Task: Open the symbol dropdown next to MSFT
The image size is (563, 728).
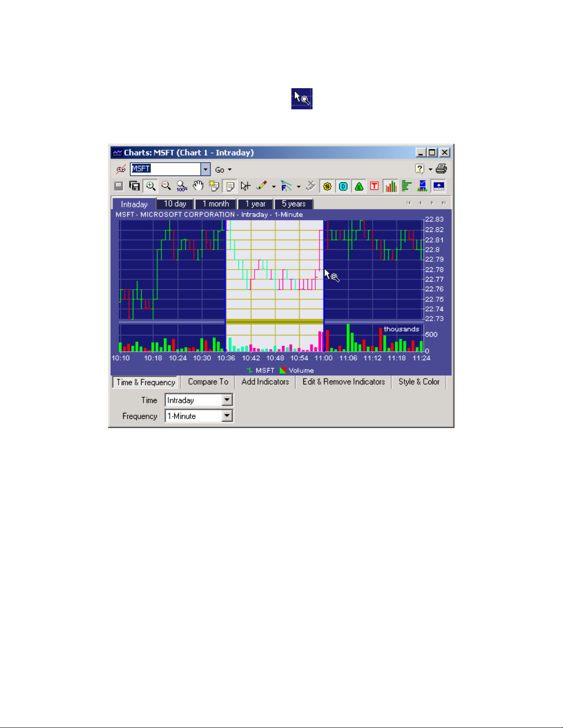Action: point(205,169)
